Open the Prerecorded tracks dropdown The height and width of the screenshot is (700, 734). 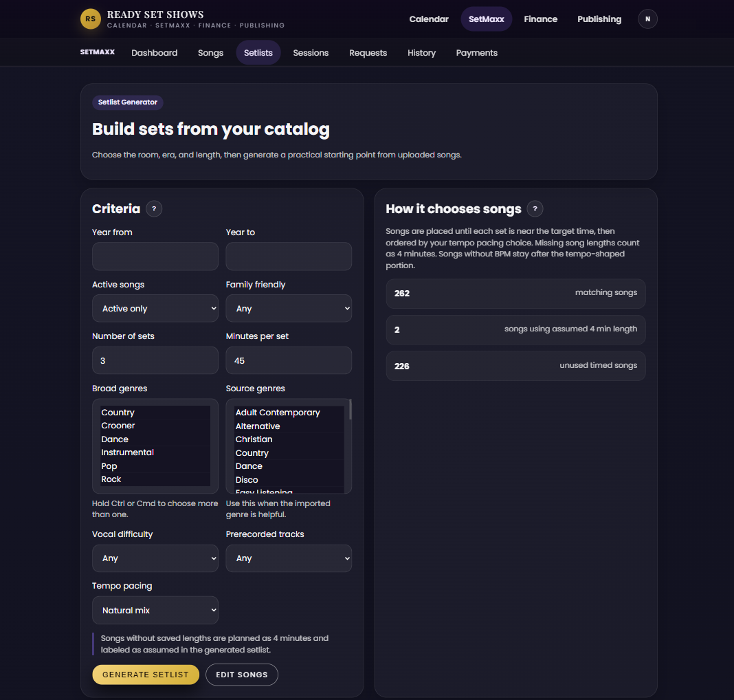point(289,558)
